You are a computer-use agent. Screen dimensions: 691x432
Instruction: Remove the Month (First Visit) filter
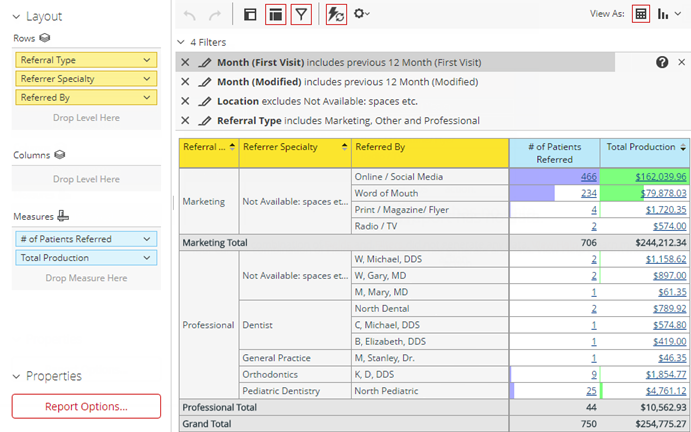185,62
